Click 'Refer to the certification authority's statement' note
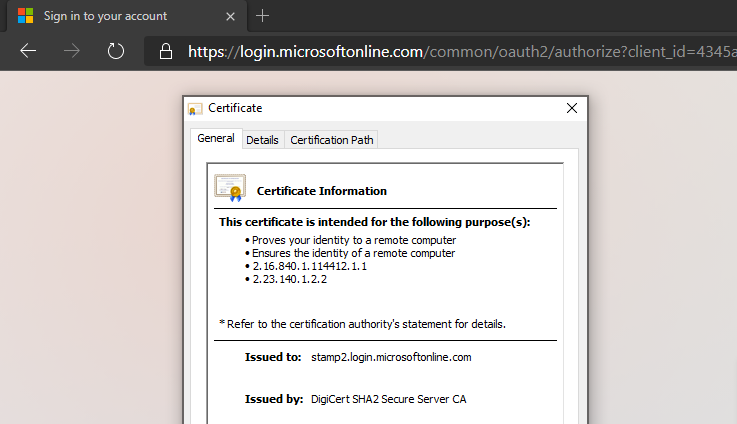The width and height of the screenshot is (737, 424). (x=362, y=324)
